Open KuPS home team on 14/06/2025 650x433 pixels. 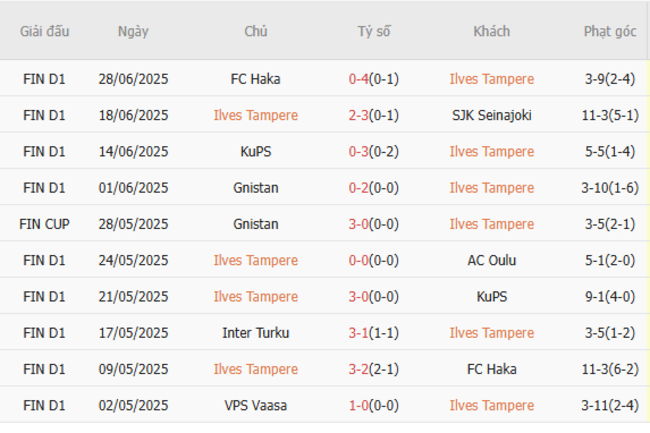[255, 151]
